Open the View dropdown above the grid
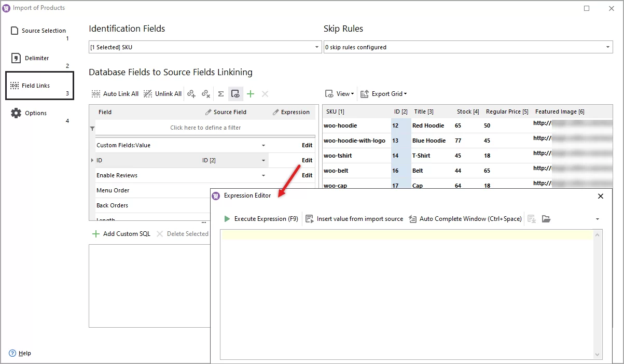 tap(339, 94)
